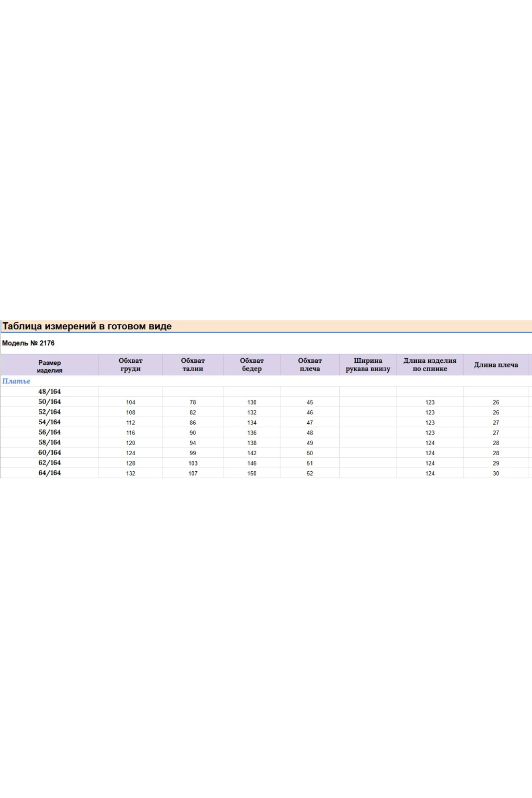Click the title "Таблица измерений в готовом виде"
The height and width of the screenshot is (798, 532).
pyautogui.click(x=87, y=326)
